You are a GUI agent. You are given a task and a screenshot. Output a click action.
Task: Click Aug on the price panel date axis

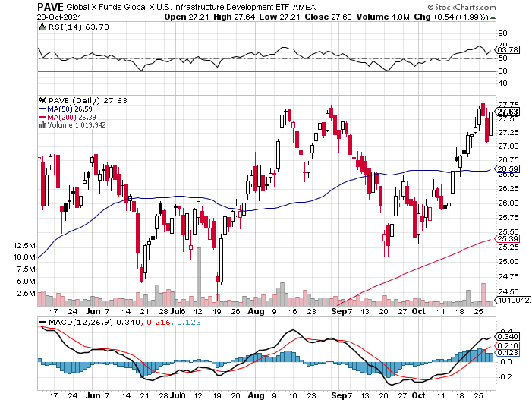tap(256, 311)
